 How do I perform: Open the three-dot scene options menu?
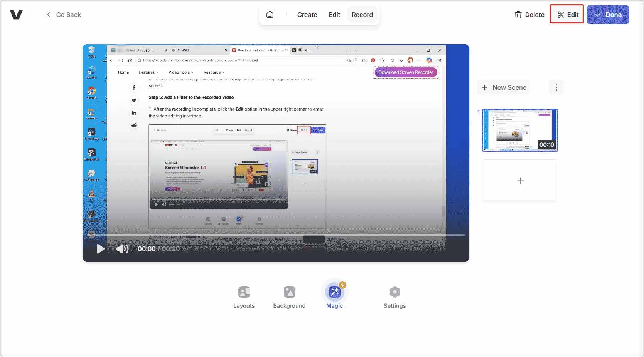coord(556,87)
